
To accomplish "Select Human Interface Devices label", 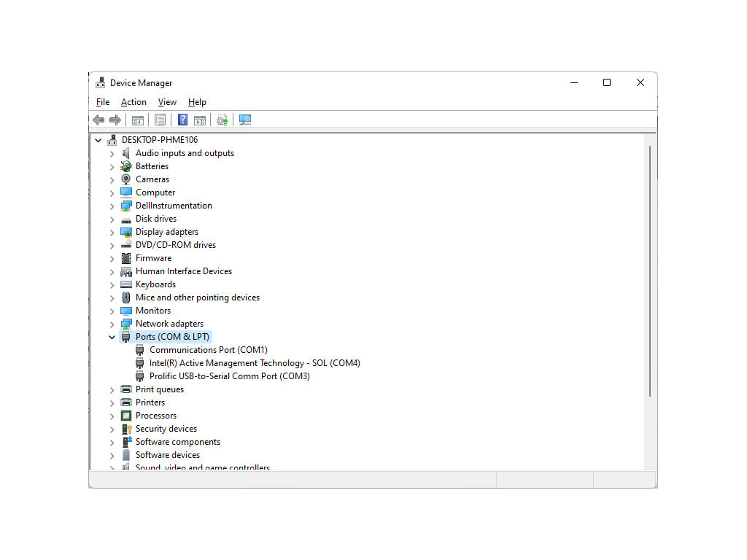I will (x=184, y=271).
